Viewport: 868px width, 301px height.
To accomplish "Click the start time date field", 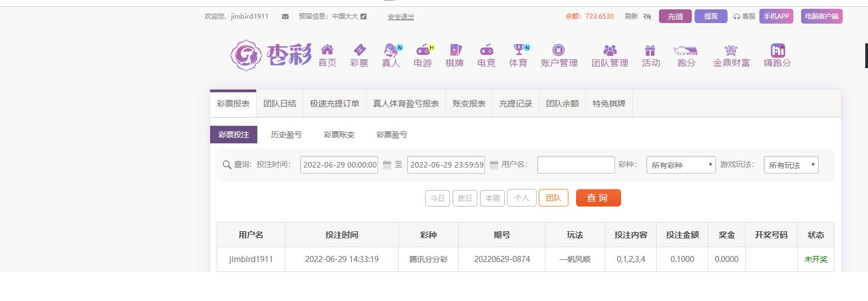I will click(x=339, y=165).
